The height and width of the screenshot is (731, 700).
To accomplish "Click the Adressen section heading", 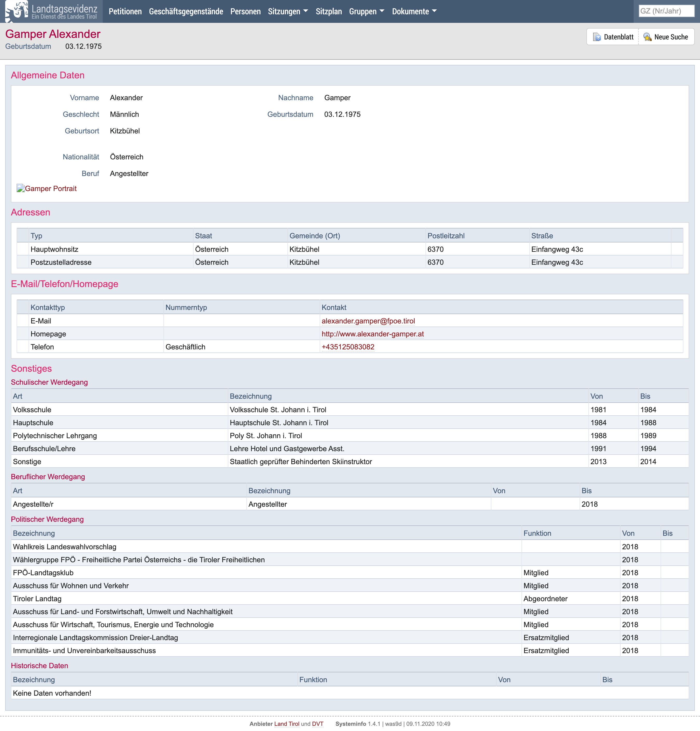I will [31, 212].
